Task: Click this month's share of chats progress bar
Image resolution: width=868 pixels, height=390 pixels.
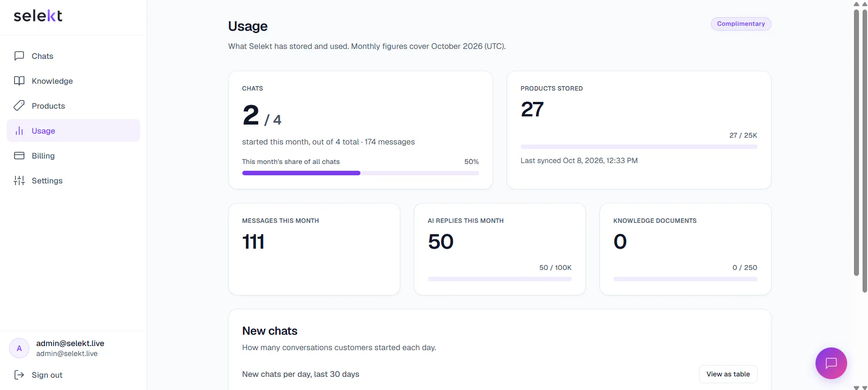Action: pos(360,173)
